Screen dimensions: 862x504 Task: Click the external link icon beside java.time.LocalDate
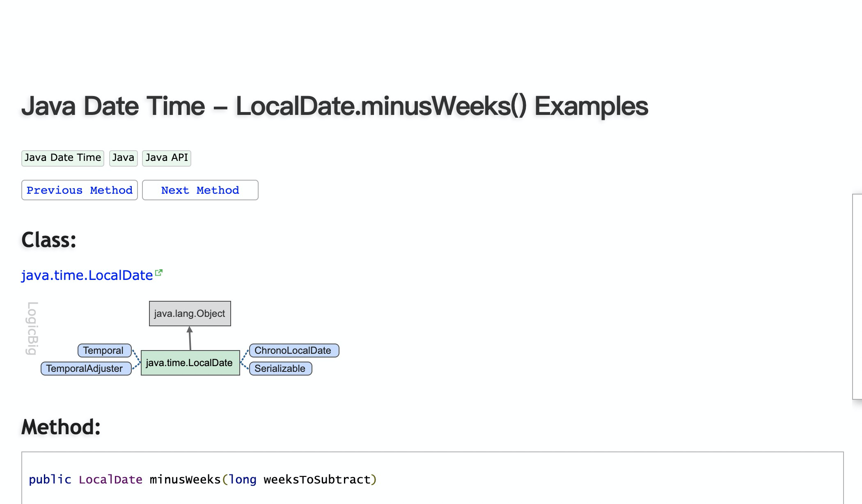point(159,273)
